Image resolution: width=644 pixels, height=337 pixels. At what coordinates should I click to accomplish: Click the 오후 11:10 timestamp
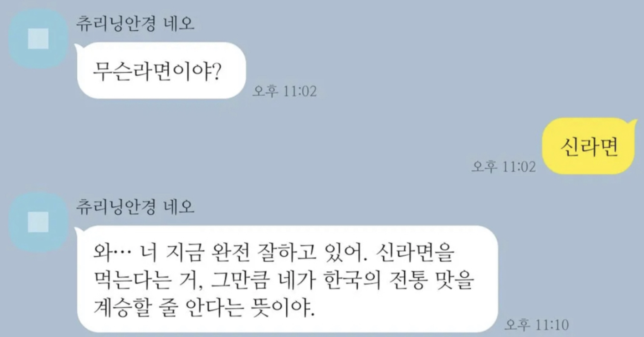coord(537,325)
